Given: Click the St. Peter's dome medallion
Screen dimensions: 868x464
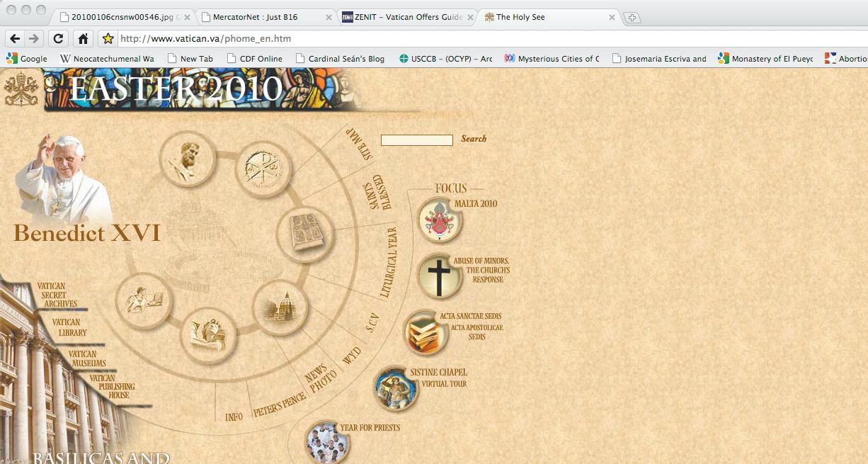Looking at the screenshot, I should [280, 307].
